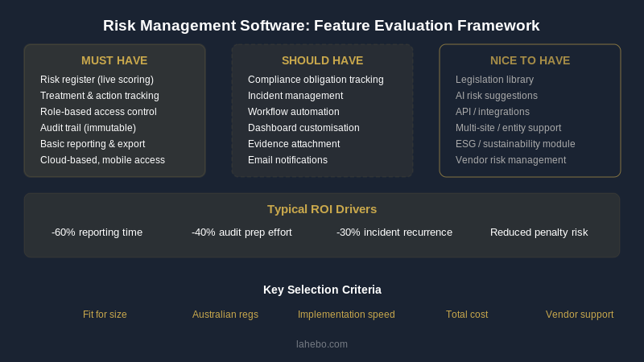This screenshot has width=644, height=362.
Task: Click '-60% reporting time'
Action: click(x=97, y=232)
